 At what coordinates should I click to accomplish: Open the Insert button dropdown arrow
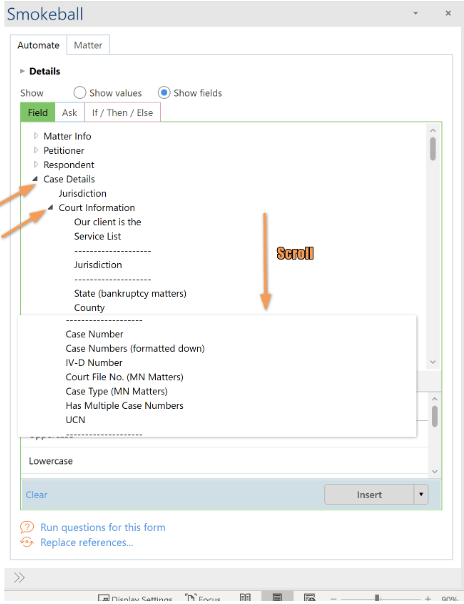pyautogui.click(x=421, y=494)
